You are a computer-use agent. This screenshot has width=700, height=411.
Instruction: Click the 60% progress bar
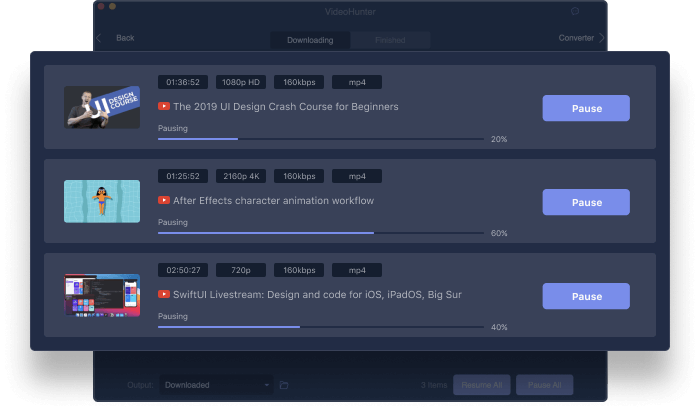click(x=320, y=233)
